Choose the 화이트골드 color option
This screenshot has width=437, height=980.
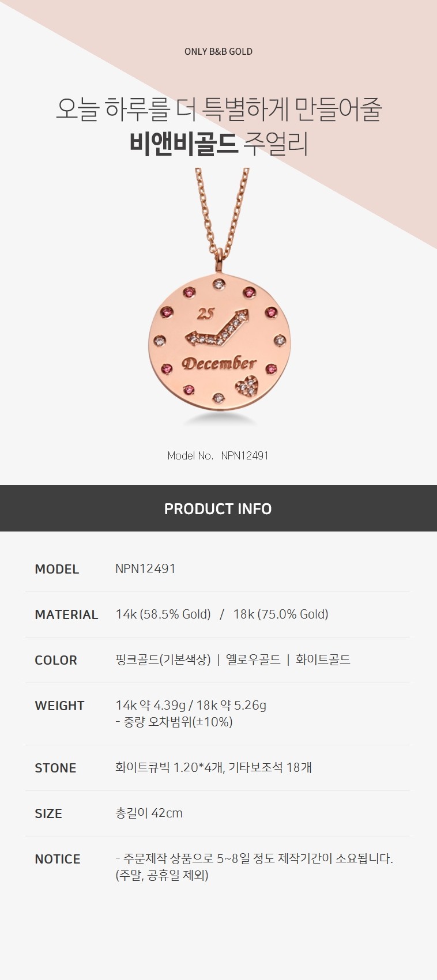323,659
